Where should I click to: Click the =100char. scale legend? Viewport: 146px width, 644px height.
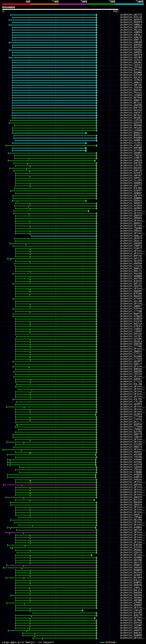108,642
